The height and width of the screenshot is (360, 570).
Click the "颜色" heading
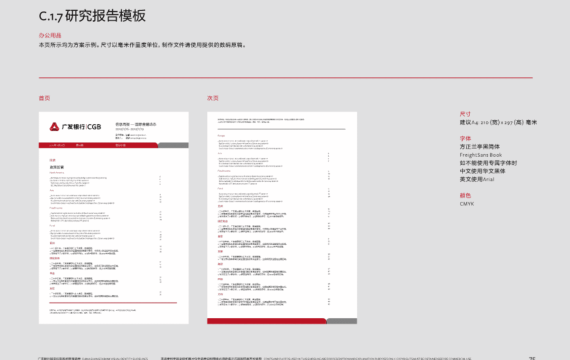(x=465, y=195)
